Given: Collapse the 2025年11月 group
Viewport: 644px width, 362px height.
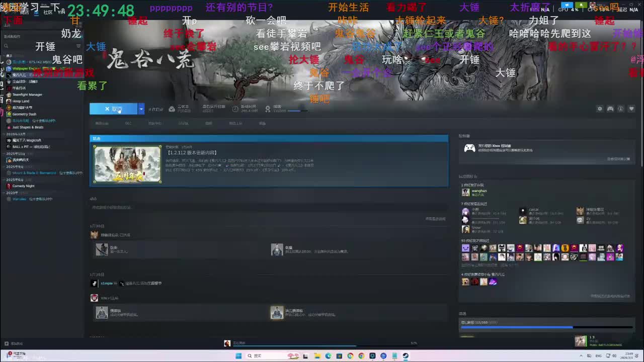Looking at the screenshot, I should [x=4, y=153].
